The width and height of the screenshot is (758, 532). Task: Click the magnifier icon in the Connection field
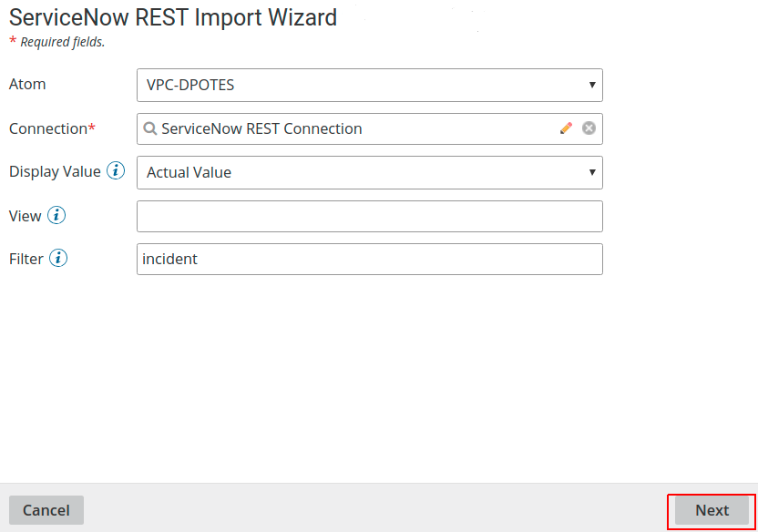pos(149,128)
